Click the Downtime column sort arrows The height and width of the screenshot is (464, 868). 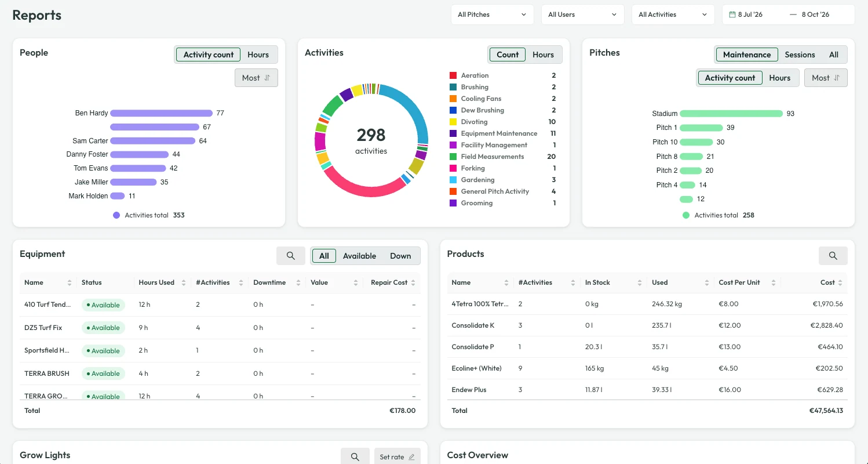pos(297,282)
